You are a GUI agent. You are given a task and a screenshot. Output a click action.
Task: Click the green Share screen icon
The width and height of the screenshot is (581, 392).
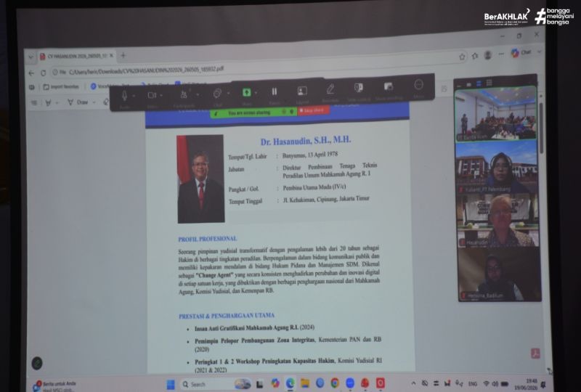(x=247, y=92)
